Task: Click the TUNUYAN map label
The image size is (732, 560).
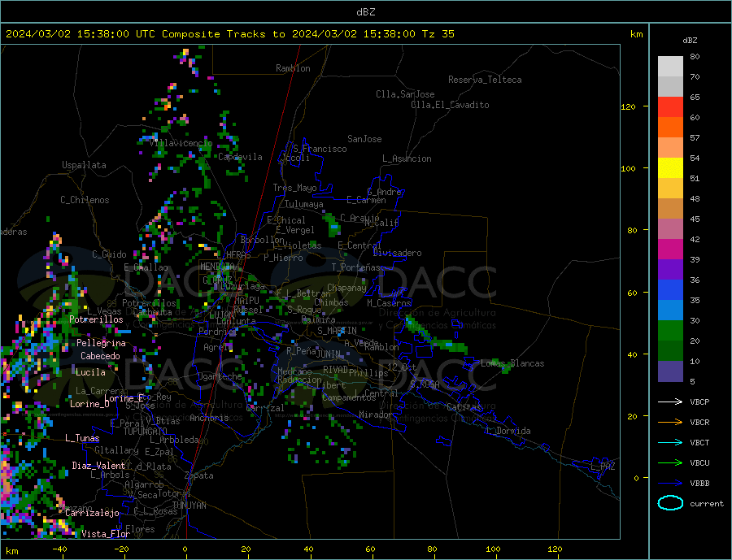Action: point(189,506)
